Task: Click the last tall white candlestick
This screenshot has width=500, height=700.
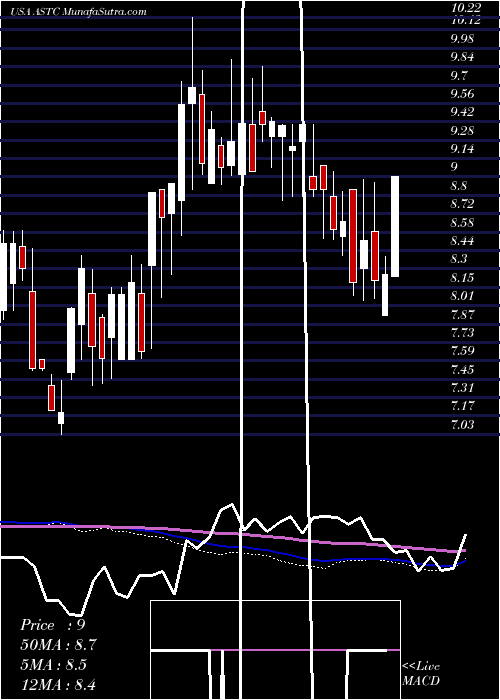Action: point(395,226)
